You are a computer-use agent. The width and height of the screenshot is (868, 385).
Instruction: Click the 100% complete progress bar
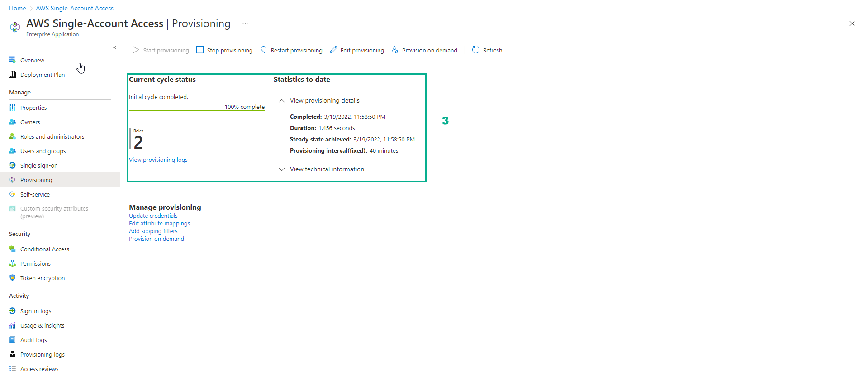click(197, 110)
